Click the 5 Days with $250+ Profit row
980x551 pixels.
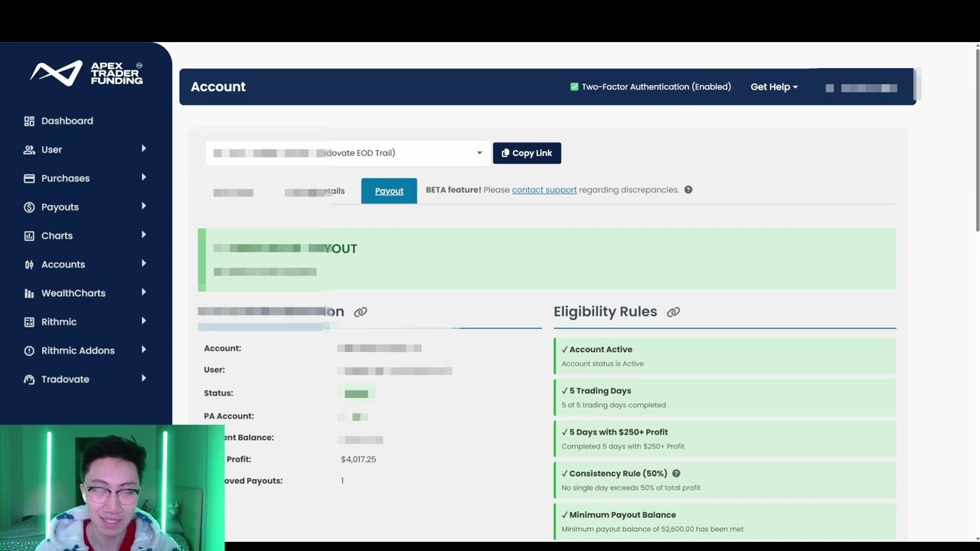pos(724,439)
